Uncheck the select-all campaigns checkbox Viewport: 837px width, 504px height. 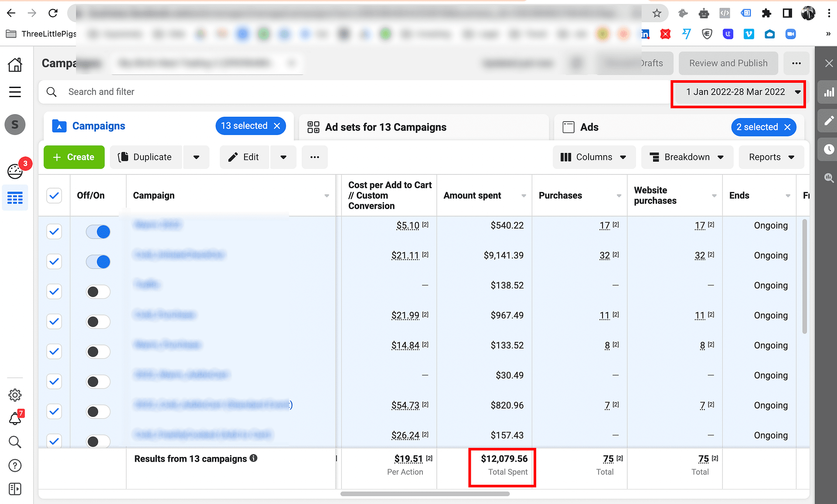[x=54, y=196]
